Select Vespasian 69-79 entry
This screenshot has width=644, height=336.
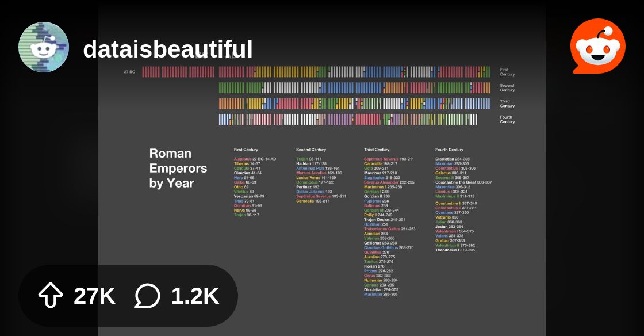coord(249,196)
